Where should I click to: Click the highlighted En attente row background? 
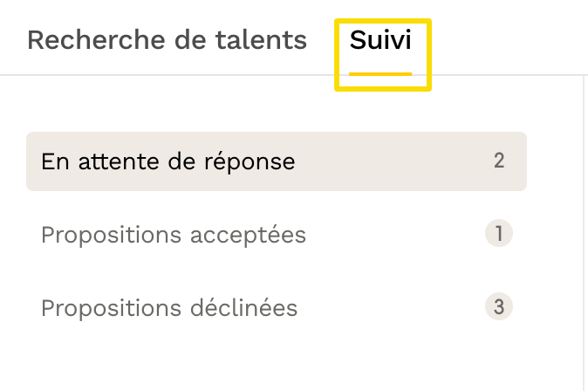(x=393, y=161)
